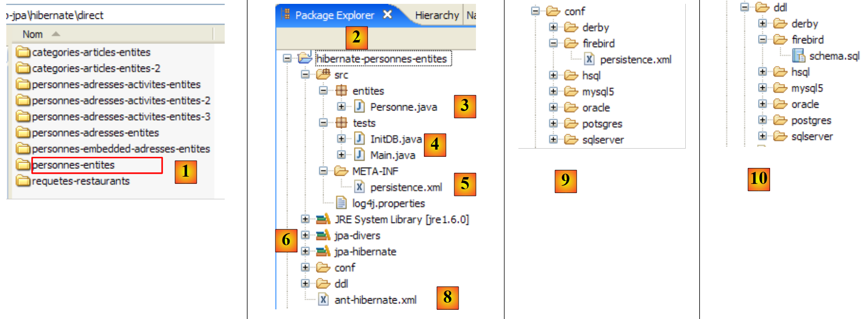This screenshot has width=868, height=319.
Task: Select the Package Explorer tab
Action: (x=334, y=15)
